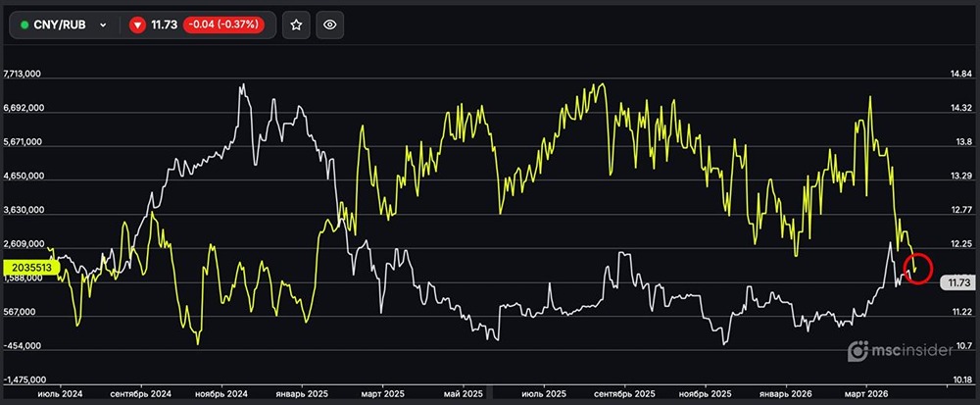Click the март 2025 date label
Screen dimensions: 980x405
383,394
